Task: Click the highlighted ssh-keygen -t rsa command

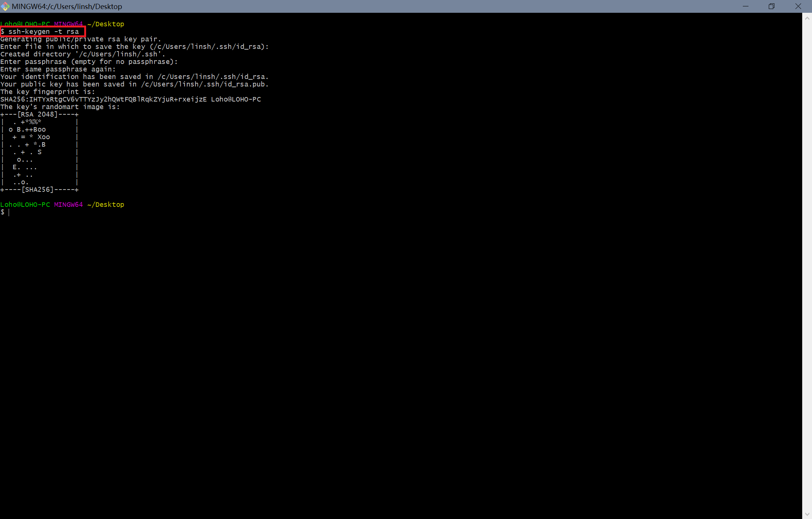Action: [43, 32]
